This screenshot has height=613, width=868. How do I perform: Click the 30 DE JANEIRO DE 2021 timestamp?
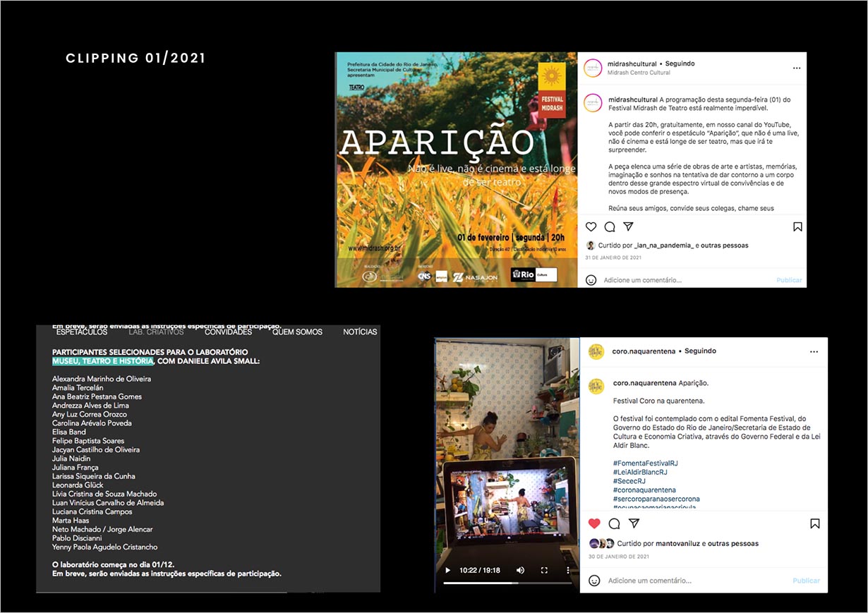tap(617, 557)
